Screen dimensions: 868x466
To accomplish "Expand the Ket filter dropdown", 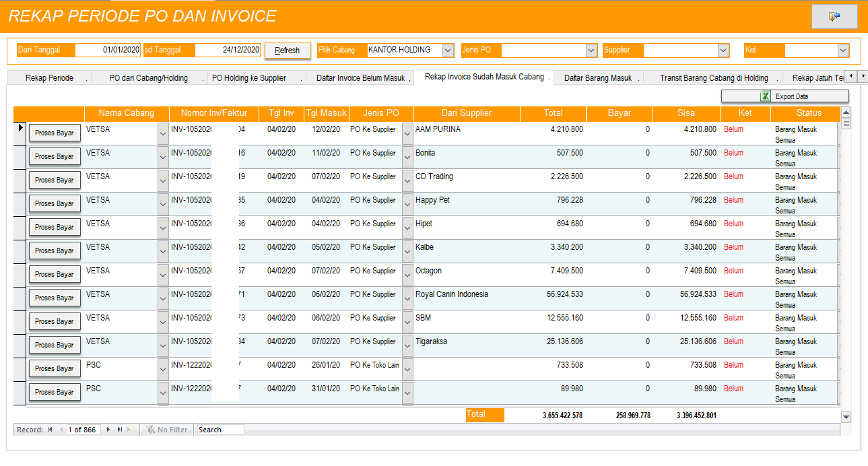I will [x=843, y=51].
